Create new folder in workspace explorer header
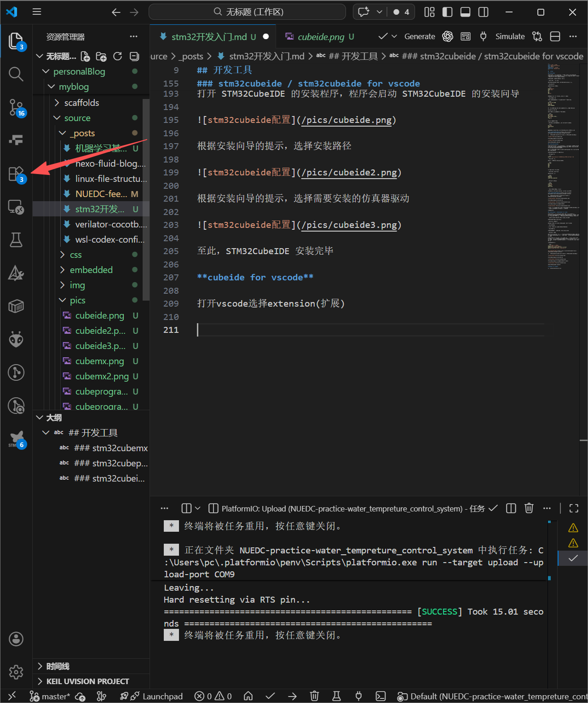 click(x=101, y=56)
